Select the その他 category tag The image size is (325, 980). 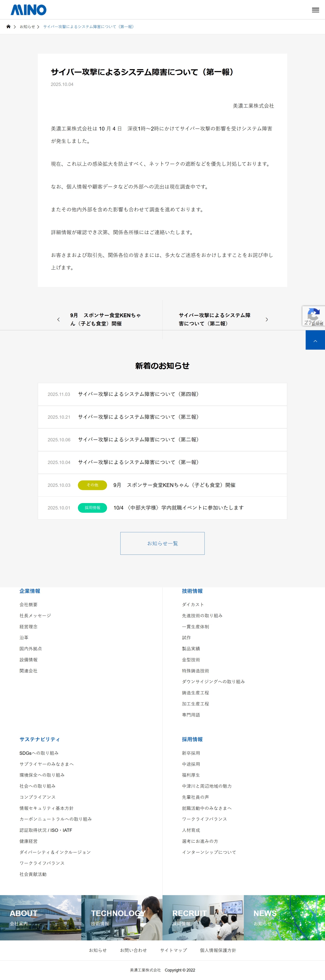click(x=92, y=485)
